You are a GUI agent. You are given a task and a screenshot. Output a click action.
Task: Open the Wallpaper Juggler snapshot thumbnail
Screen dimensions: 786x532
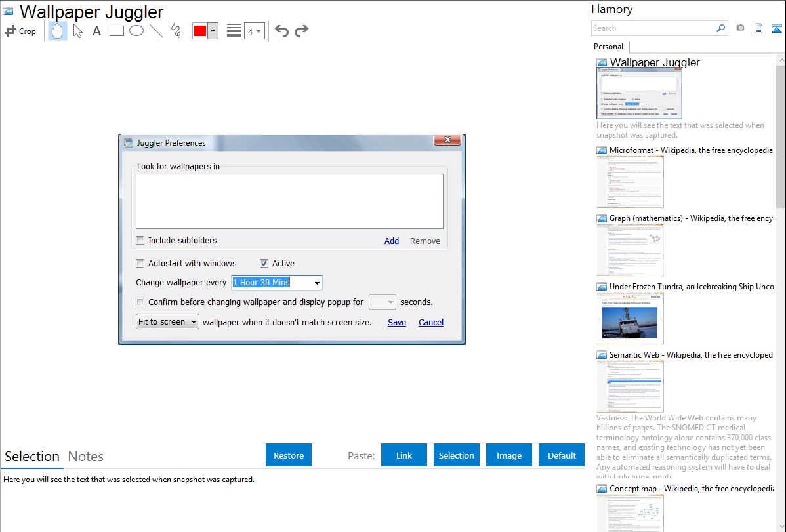(x=639, y=93)
